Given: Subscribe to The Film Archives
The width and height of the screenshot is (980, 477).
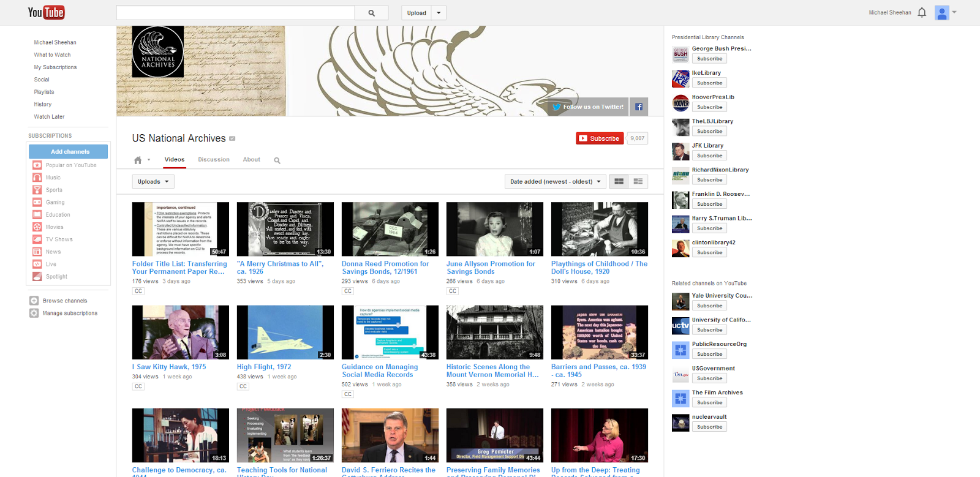Looking at the screenshot, I should pyautogui.click(x=709, y=402).
